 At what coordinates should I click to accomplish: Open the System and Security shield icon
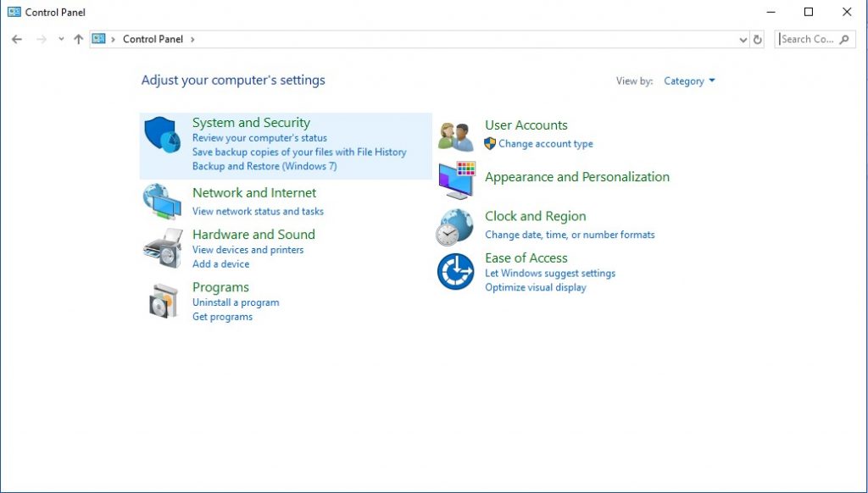[x=162, y=135]
